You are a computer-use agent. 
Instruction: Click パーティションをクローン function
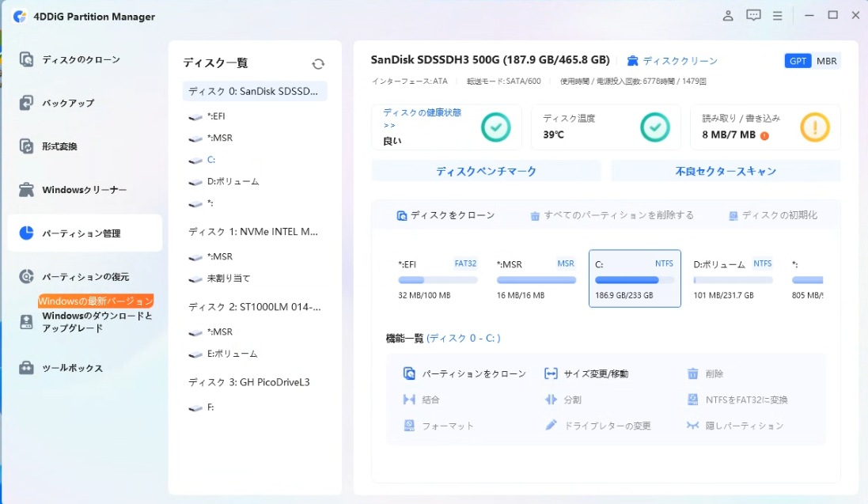point(464,373)
